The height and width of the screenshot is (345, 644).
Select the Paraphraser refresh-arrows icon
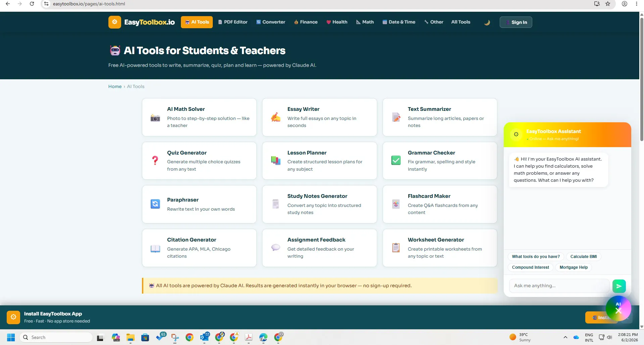click(x=155, y=204)
